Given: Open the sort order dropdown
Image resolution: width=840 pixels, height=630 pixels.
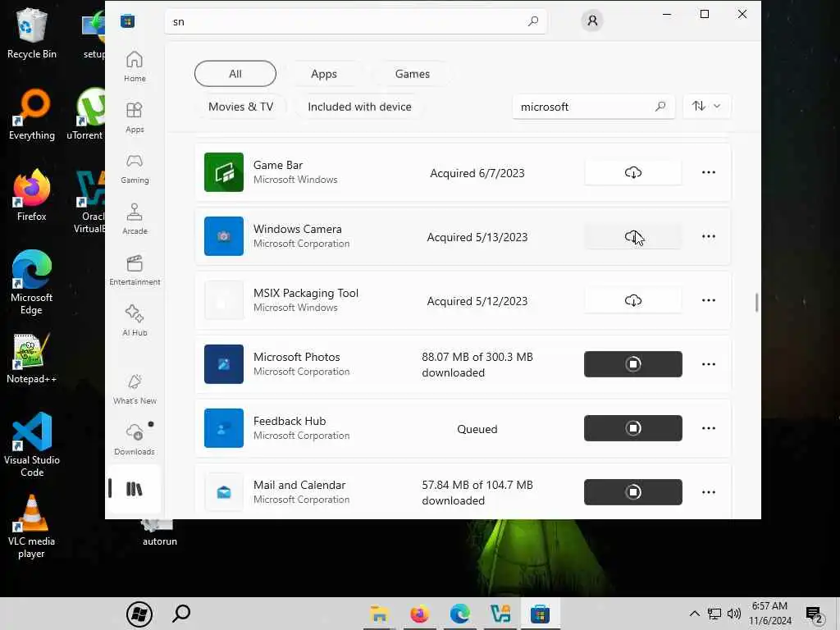Looking at the screenshot, I should (x=706, y=106).
